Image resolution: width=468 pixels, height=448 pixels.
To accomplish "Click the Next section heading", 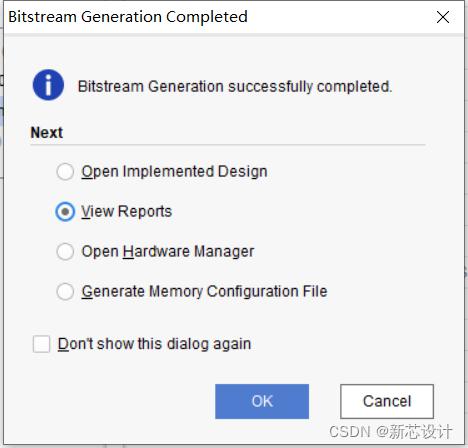I will click(47, 133).
